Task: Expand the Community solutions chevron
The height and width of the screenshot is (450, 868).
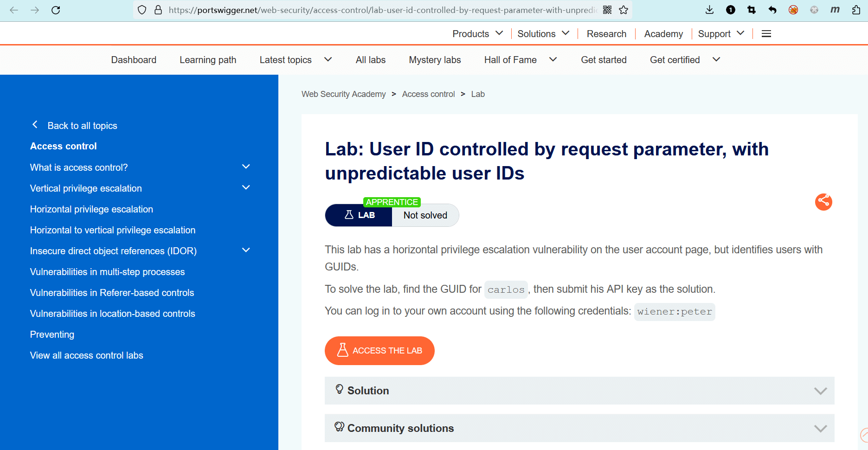Action: point(820,429)
